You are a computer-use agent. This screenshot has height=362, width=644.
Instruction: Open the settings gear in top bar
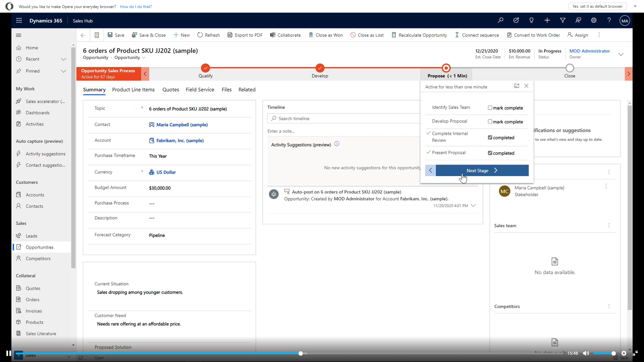click(x=594, y=20)
